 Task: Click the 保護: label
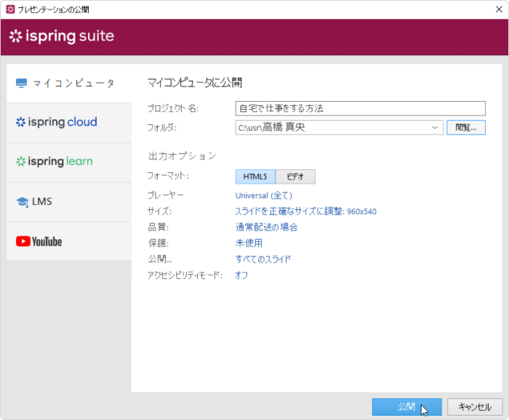(158, 243)
